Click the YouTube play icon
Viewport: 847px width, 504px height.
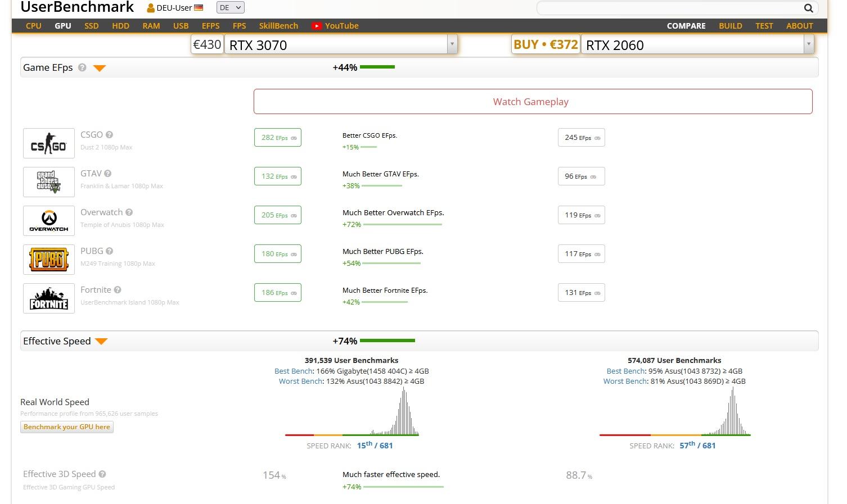pyautogui.click(x=317, y=26)
